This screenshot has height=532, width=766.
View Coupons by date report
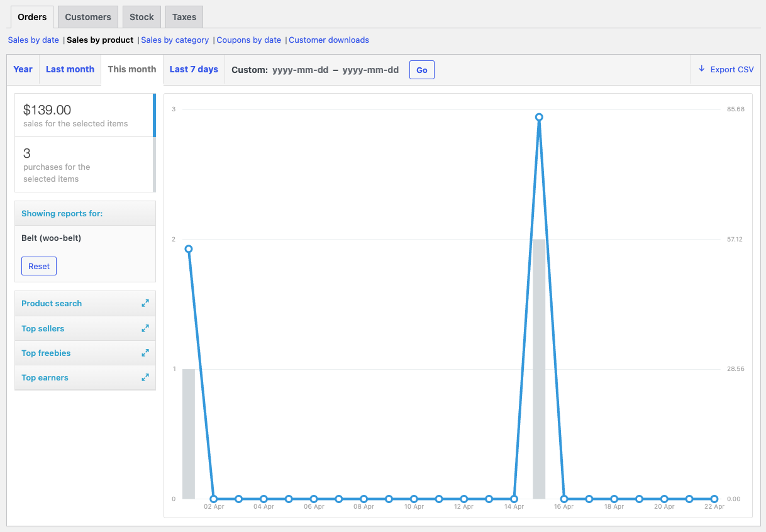pyautogui.click(x=248, y=40)
